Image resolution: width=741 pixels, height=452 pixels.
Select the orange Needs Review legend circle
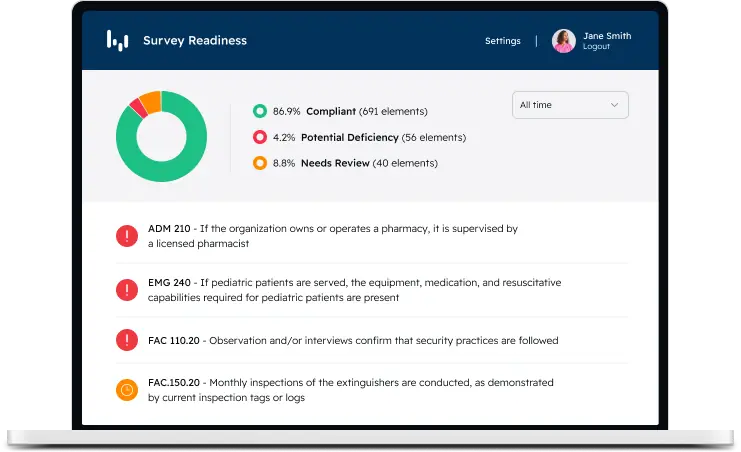260,163
